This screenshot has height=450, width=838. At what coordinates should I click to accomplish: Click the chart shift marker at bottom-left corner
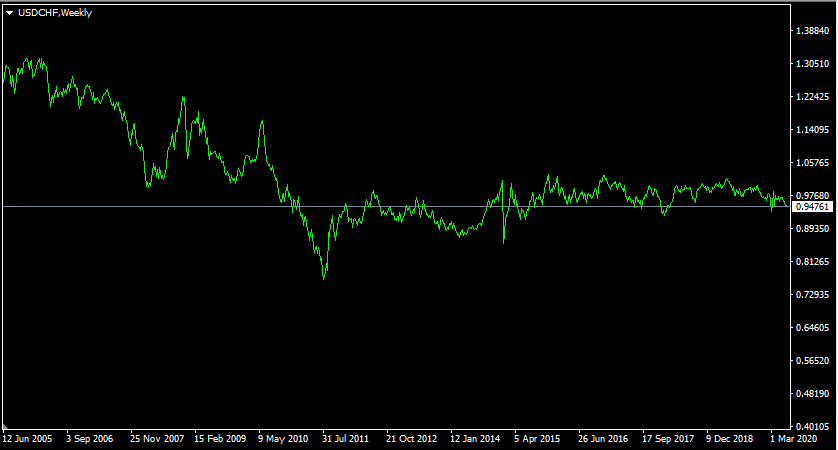point(5,427)
